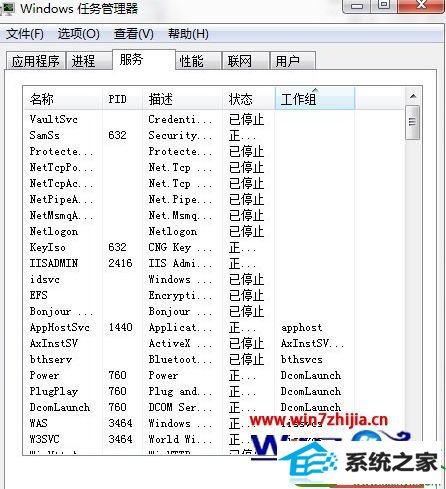Select the W3SVC service row
Image resolution: width=446 pixels, height=489 pixels.
[213, 439]
